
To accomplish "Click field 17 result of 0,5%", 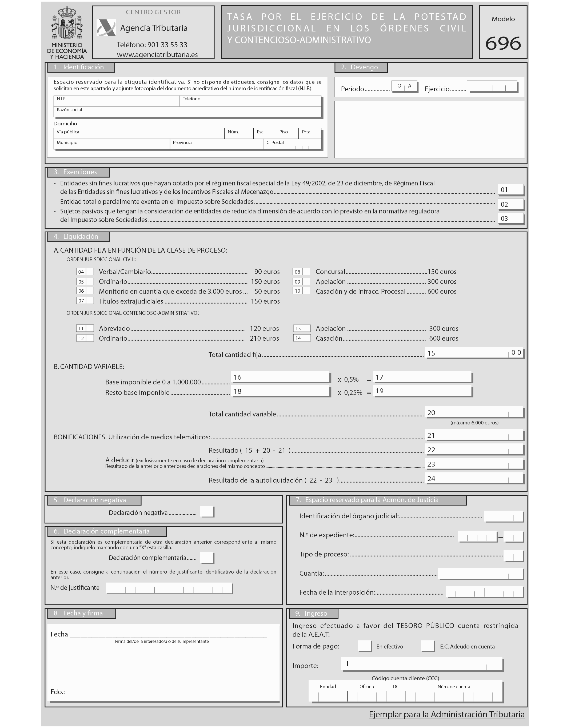I will coord(429,377).
